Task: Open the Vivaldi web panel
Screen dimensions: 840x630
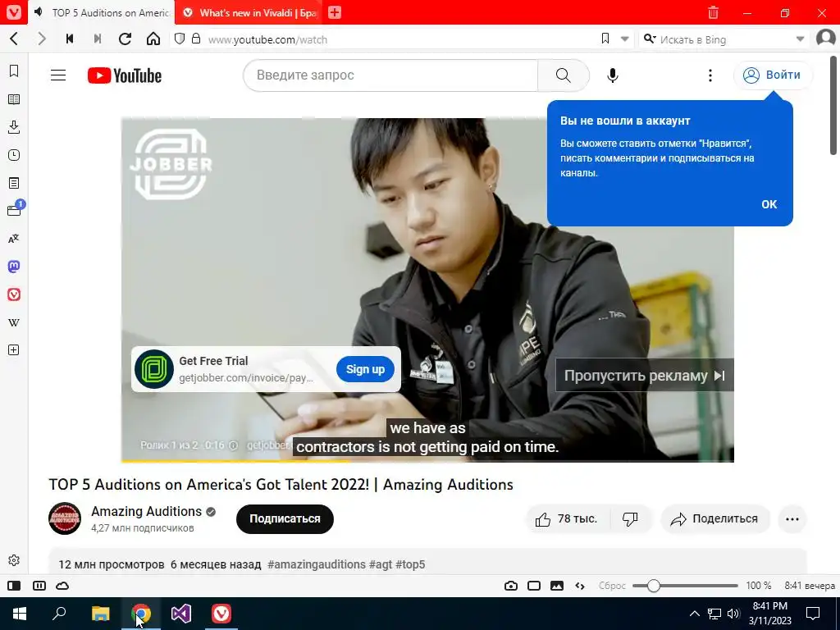Action: coord(14,294)
